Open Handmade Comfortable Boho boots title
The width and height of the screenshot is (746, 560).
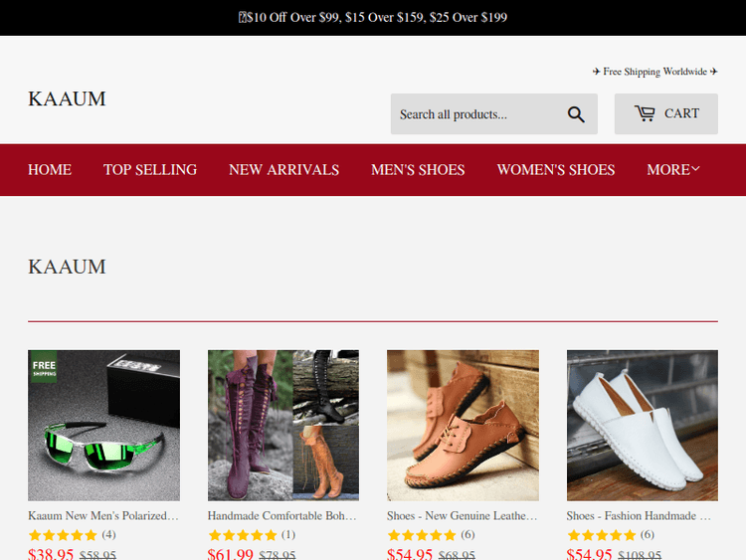pyautogui.click(x=281, y=516)
